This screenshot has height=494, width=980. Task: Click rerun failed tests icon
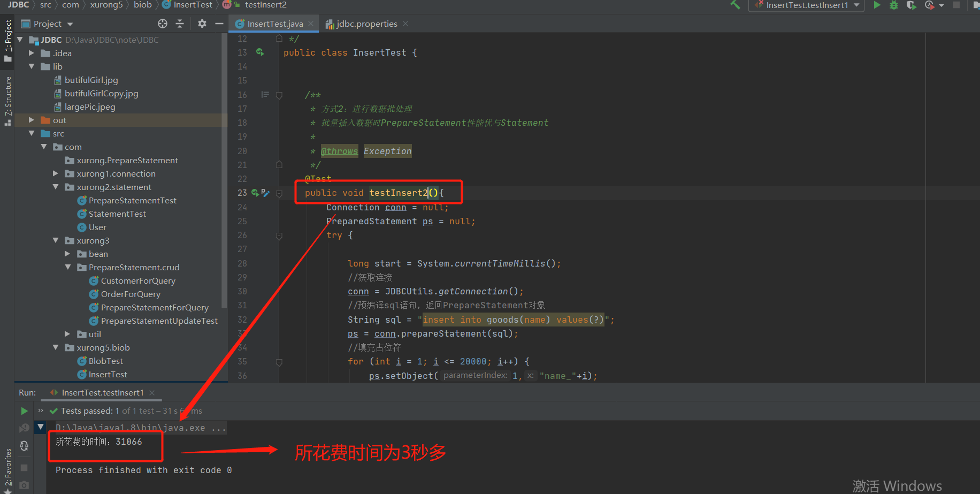(x=24, y=428)
